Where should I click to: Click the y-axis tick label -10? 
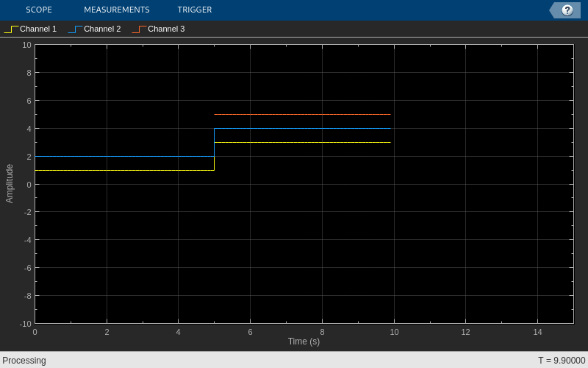coord(26,324)
